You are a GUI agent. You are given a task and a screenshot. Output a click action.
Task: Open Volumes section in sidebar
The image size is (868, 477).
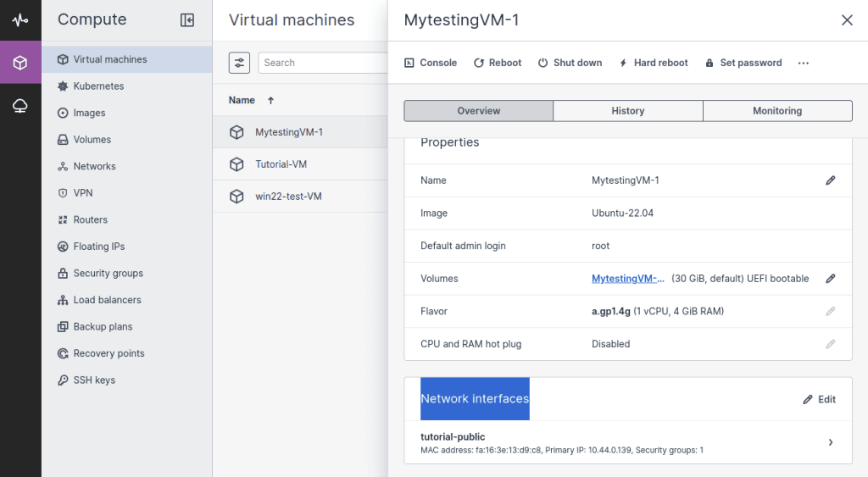click(x=127, y=140)
